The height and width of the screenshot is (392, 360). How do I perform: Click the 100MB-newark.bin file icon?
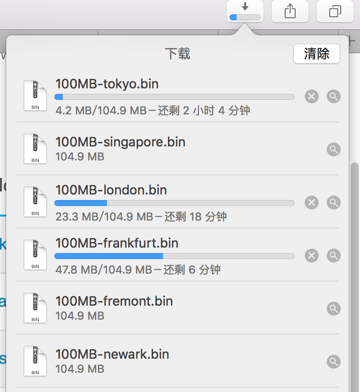pos(35,361)
